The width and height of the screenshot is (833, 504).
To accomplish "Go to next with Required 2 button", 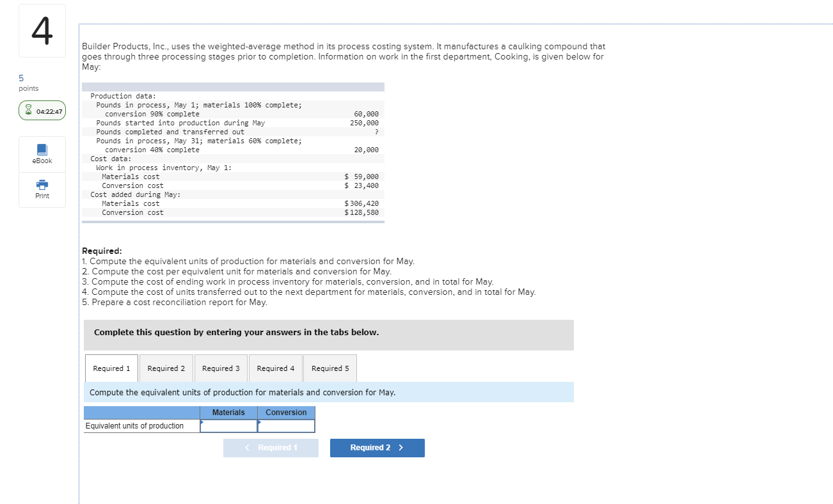I will 377,448.
